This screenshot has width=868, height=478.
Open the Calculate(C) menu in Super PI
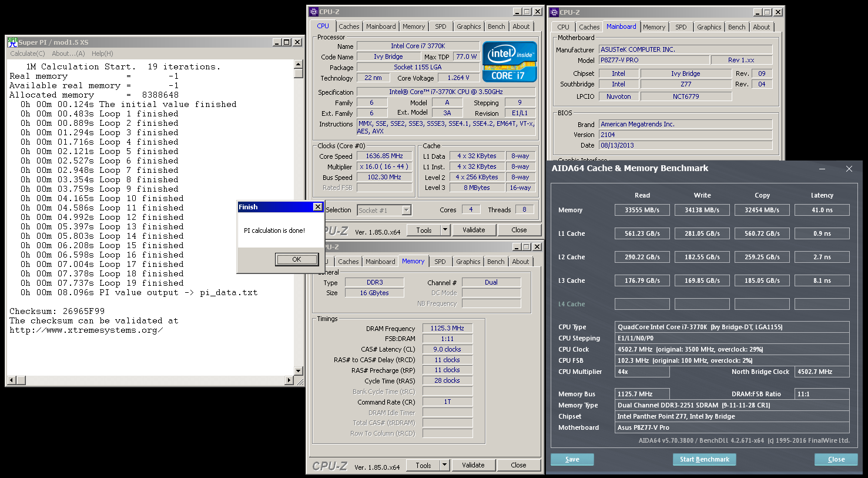[x=28, y=54]
